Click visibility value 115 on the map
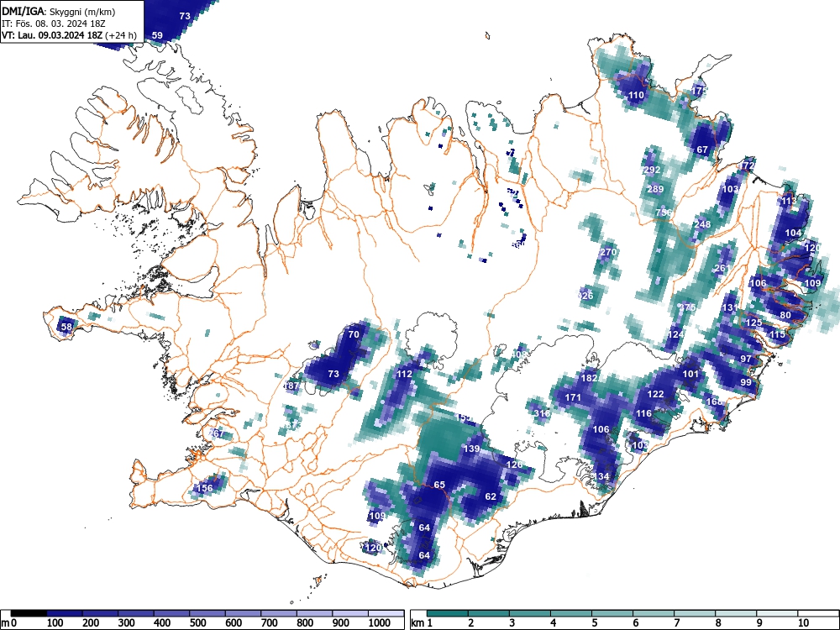 (x=777, y=334)
